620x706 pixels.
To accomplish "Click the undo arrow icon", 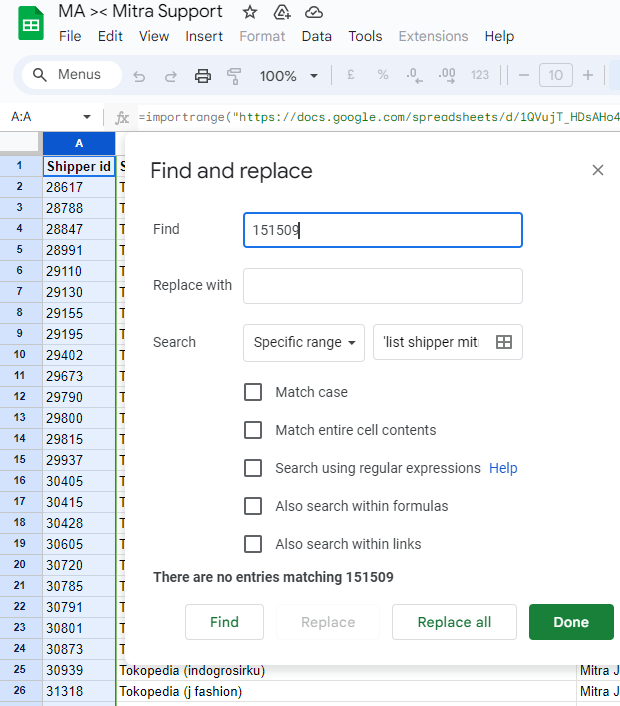I will (x=139, y=76).
